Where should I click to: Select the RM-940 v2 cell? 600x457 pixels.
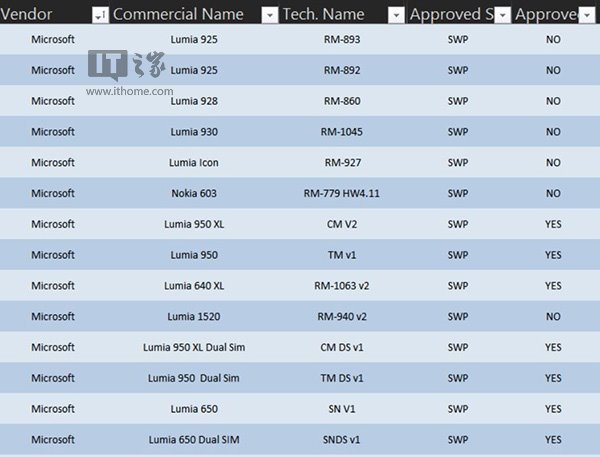pyautogui.click(x=342, y=316)
